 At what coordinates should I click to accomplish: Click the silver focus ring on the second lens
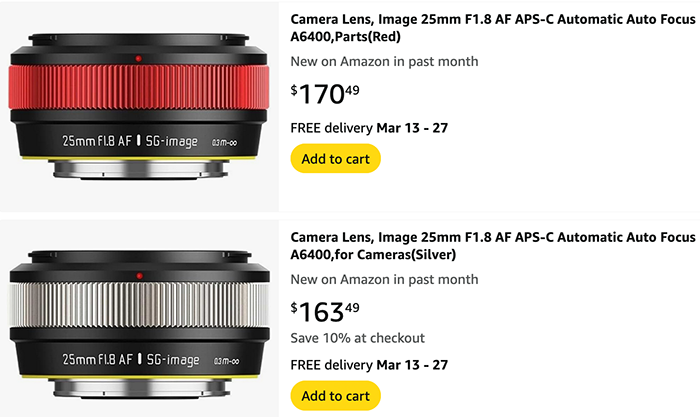click(x=139, y=305)
